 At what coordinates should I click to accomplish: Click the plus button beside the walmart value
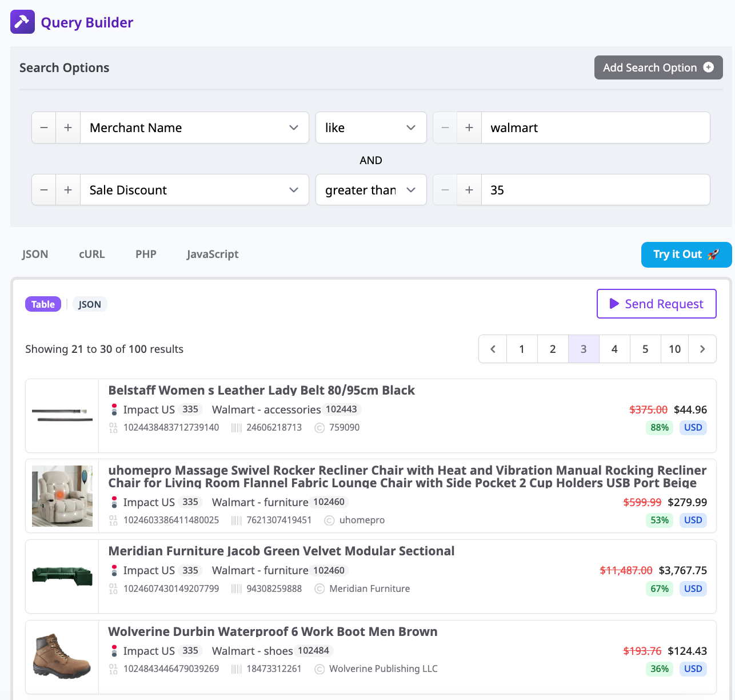(x=469, y=128)
